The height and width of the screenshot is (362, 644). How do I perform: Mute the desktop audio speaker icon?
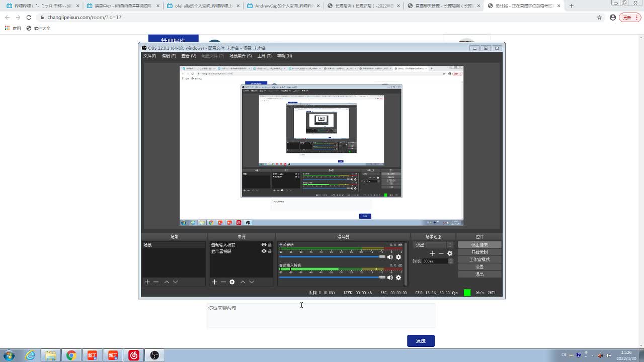[390, 257]
